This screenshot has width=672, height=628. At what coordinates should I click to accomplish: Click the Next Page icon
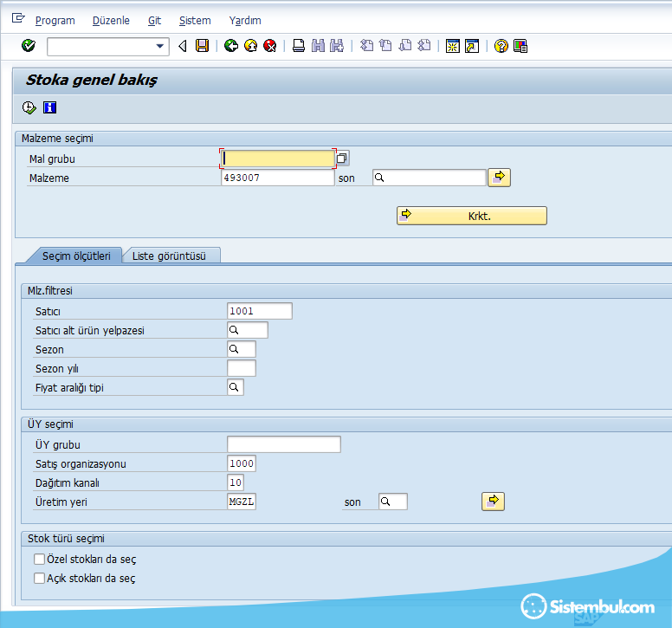[x=404, y=45]
